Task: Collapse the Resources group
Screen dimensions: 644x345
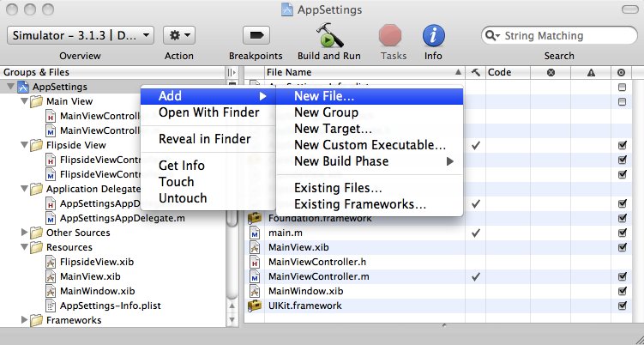Action: [24, 247]
